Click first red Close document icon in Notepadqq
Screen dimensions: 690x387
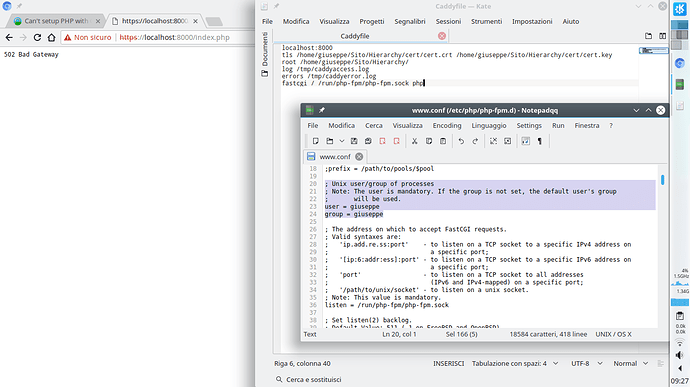382,141
